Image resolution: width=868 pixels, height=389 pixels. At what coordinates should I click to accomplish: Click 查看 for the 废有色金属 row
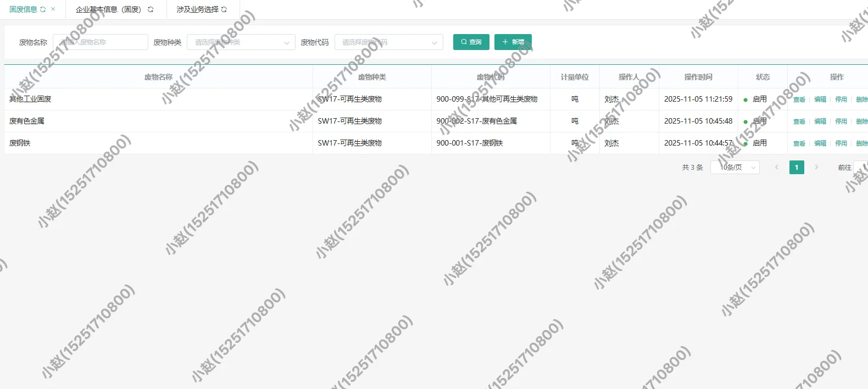pos(799,121)
